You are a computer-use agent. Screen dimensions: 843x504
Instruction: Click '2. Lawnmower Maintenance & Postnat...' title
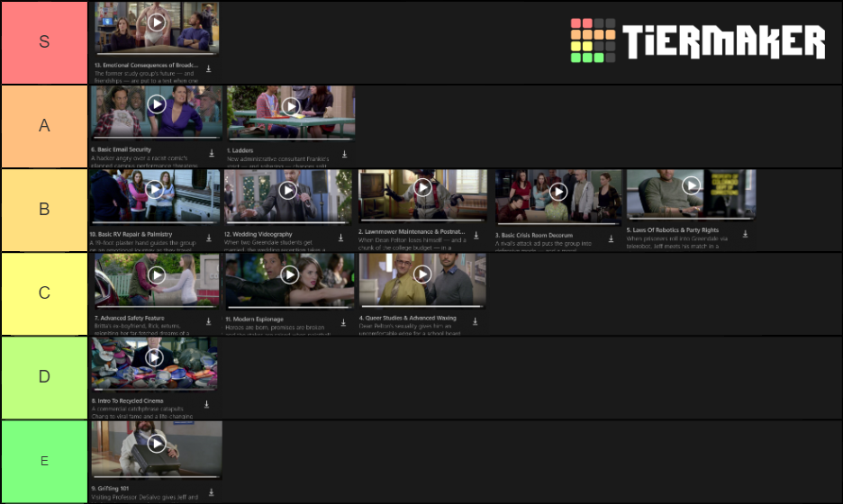[x=412, y=231]
